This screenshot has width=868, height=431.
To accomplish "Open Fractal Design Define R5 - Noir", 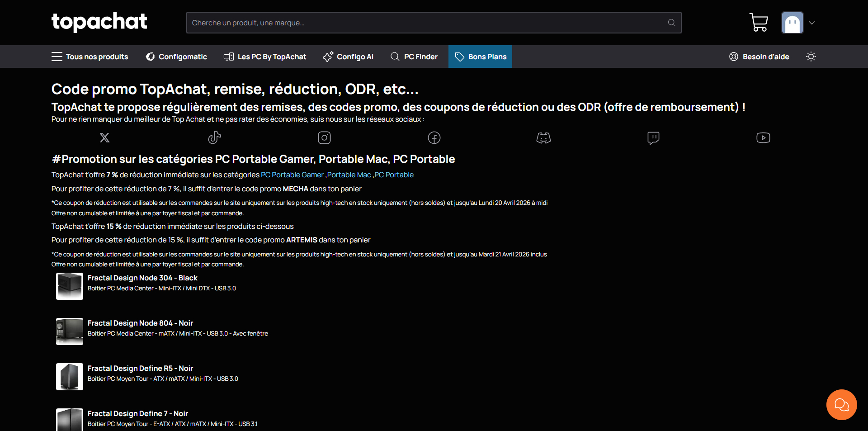I will click(x=140, y=368).
